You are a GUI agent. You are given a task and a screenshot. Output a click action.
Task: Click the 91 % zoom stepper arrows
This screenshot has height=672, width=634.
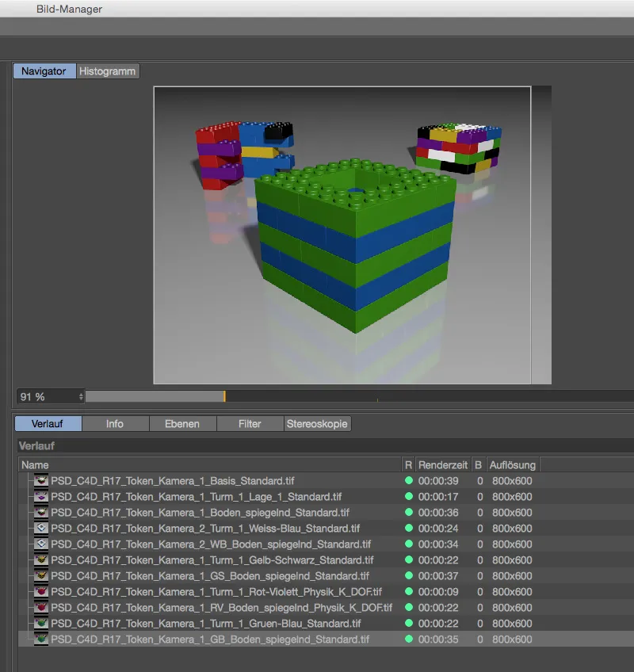click(x=81, y=397)
